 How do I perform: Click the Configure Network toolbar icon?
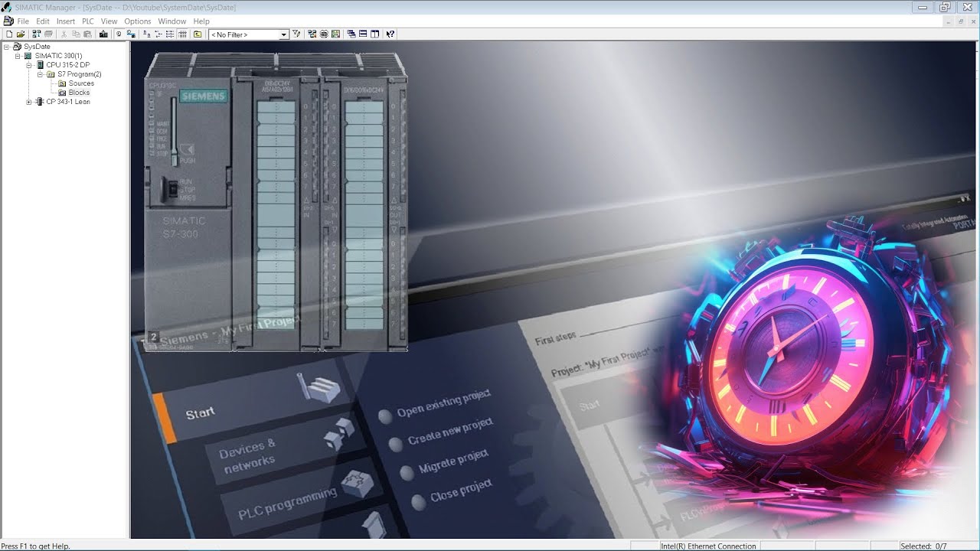click(x=312, y=34)
